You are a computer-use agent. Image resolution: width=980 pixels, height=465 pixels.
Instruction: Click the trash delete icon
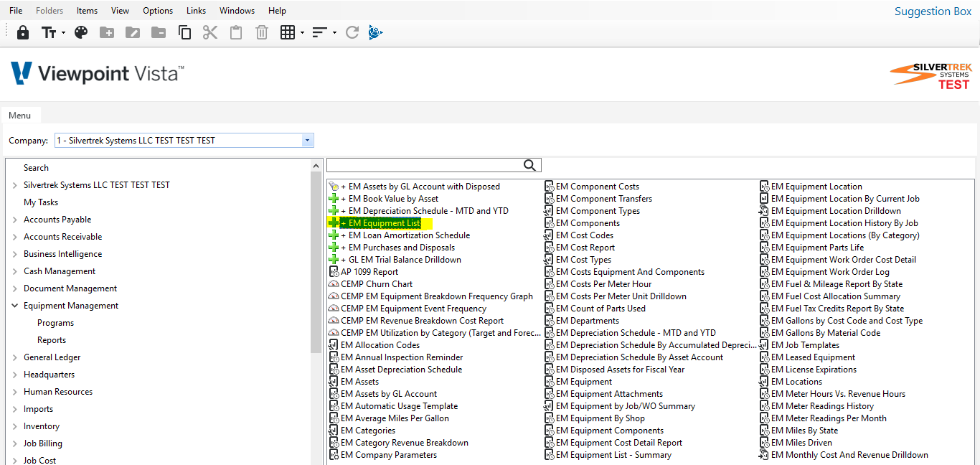[262, 32]
